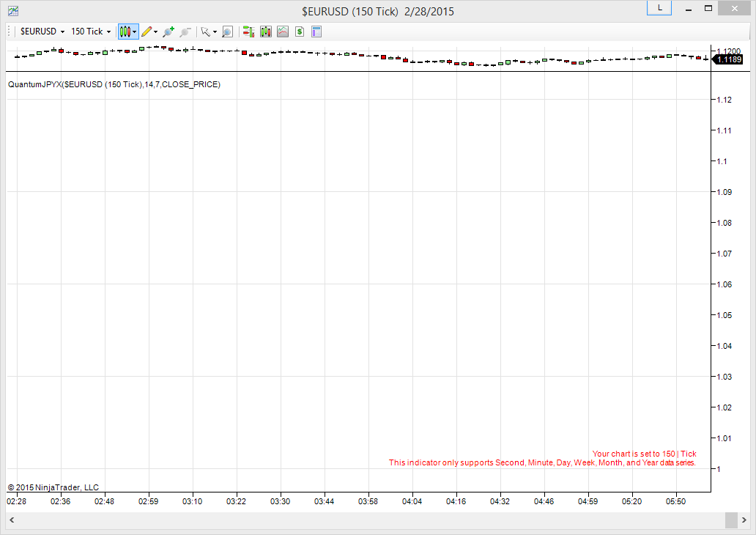Expand the drawing tools dropdown arrow
The width and height of the screenshot is (756, 535).
click(x=156, y=32)
